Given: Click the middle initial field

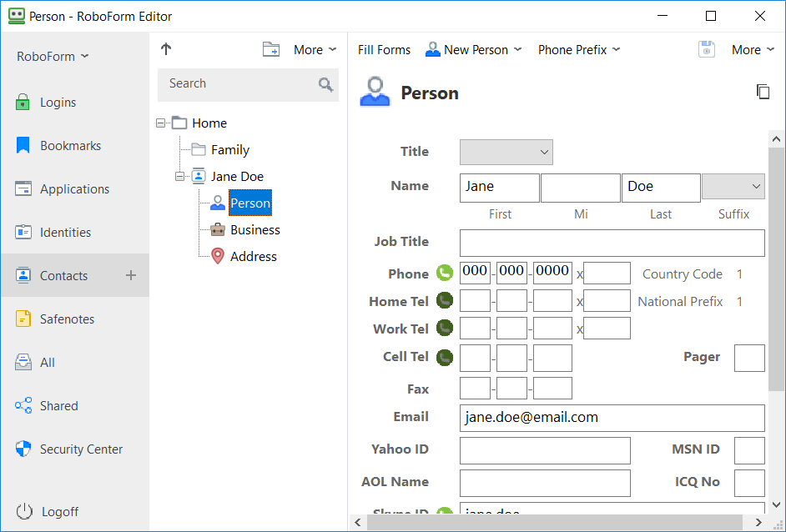Looking at the screenshot, I should pyautogui.click(x=581, y=188).
